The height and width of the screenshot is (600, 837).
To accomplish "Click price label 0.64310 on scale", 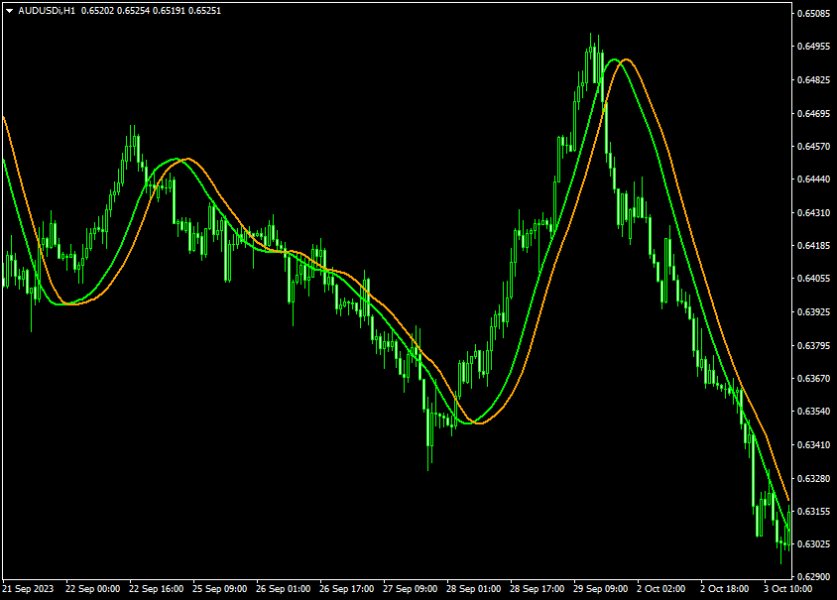I will 814,212.
